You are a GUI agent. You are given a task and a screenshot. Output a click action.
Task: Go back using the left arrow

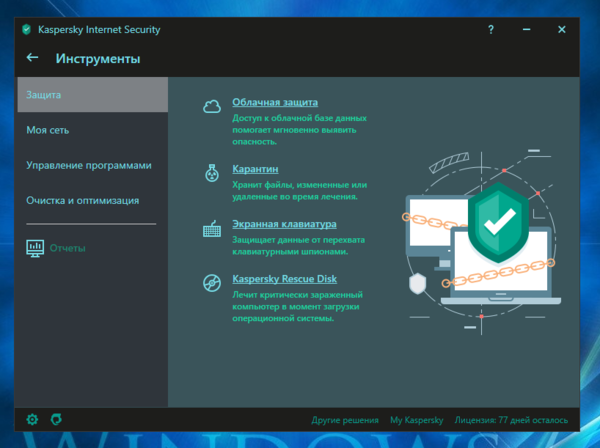point(32,58)
